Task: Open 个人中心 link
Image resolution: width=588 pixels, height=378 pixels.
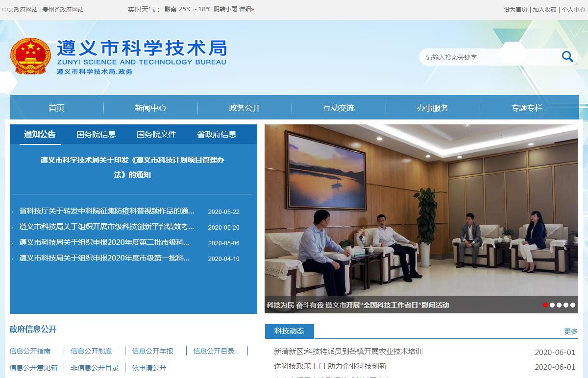Action: 573,9
